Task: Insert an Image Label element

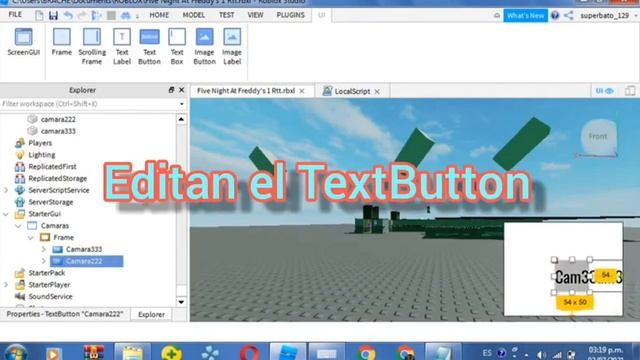Action: (x=232, y=46)
